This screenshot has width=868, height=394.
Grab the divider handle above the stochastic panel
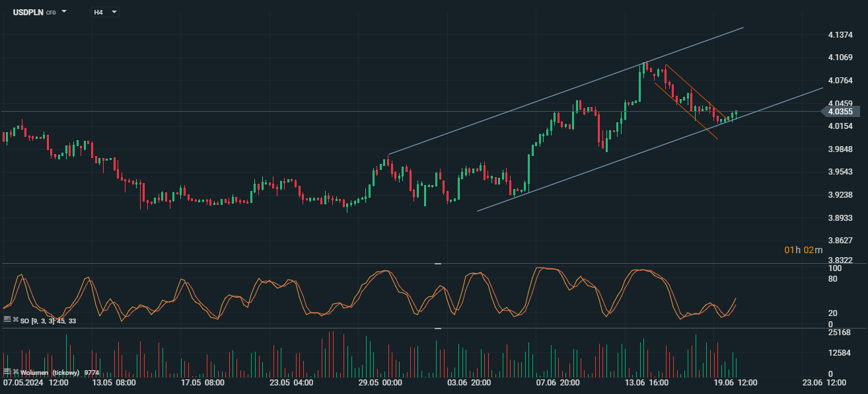click(437, 264)
